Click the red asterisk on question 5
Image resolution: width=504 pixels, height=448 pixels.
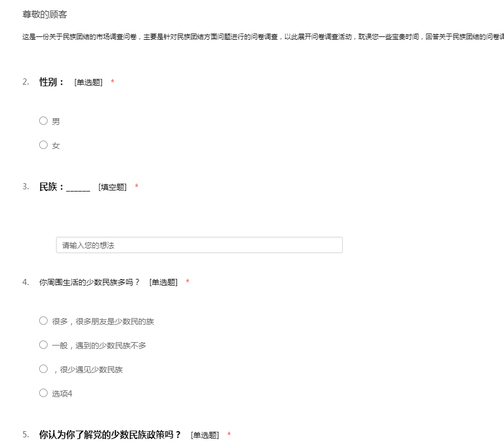click(x=229, y=435)
